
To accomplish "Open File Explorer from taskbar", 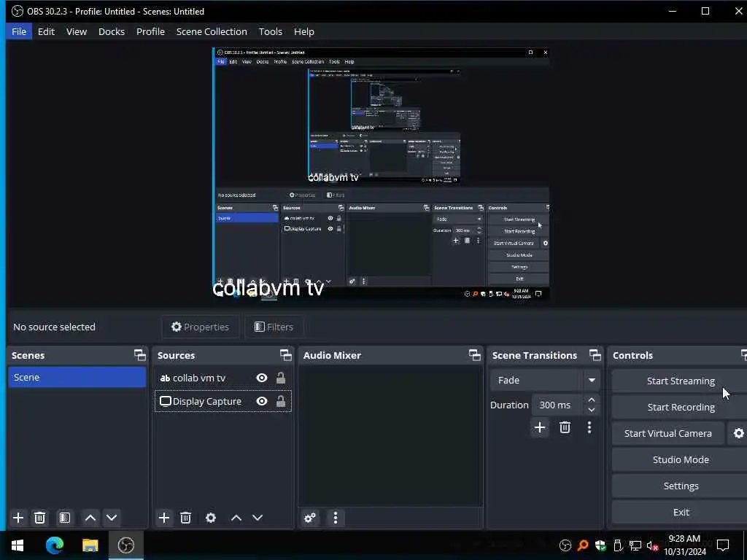I will pyautogui.click(x=90, y=545).
